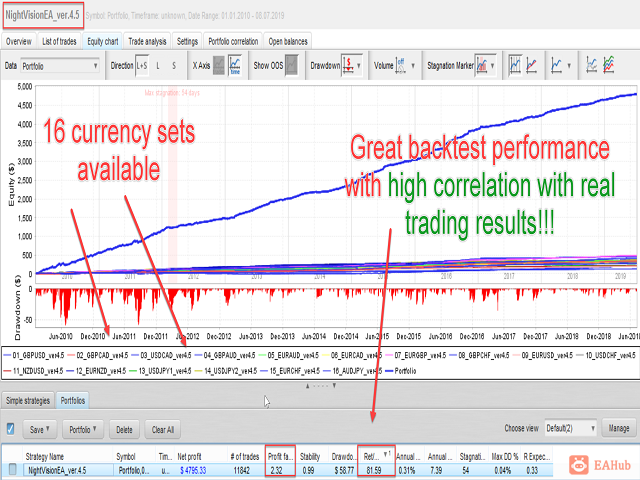Click the Stagnation Marker icon
This screenshot has width=640, height=480.
(482, 65)
